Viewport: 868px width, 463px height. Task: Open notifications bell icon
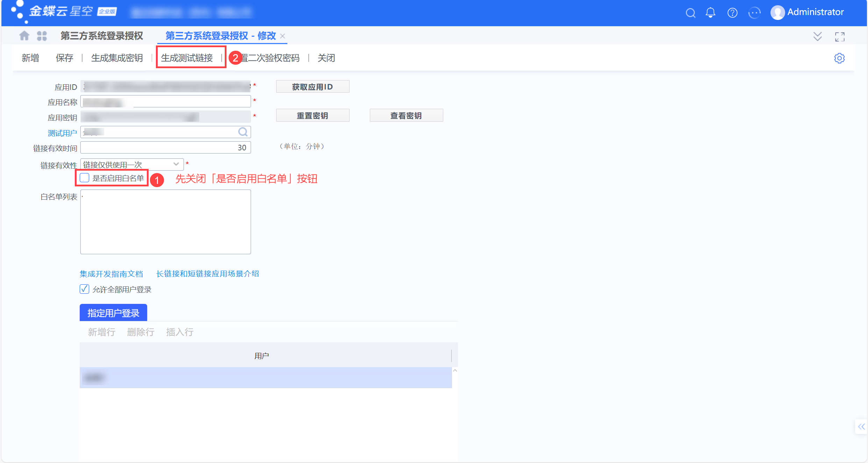[710, 13]
